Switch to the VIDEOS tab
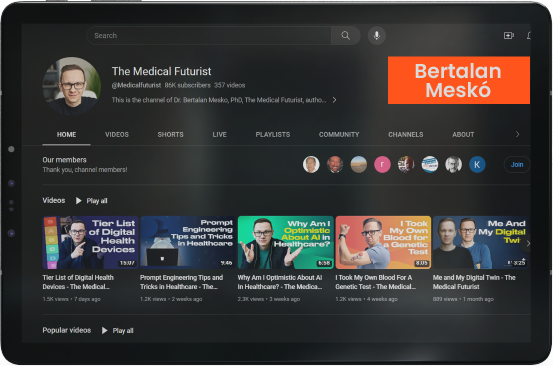This screenshot has width=553, height=366. click(117, 135)
